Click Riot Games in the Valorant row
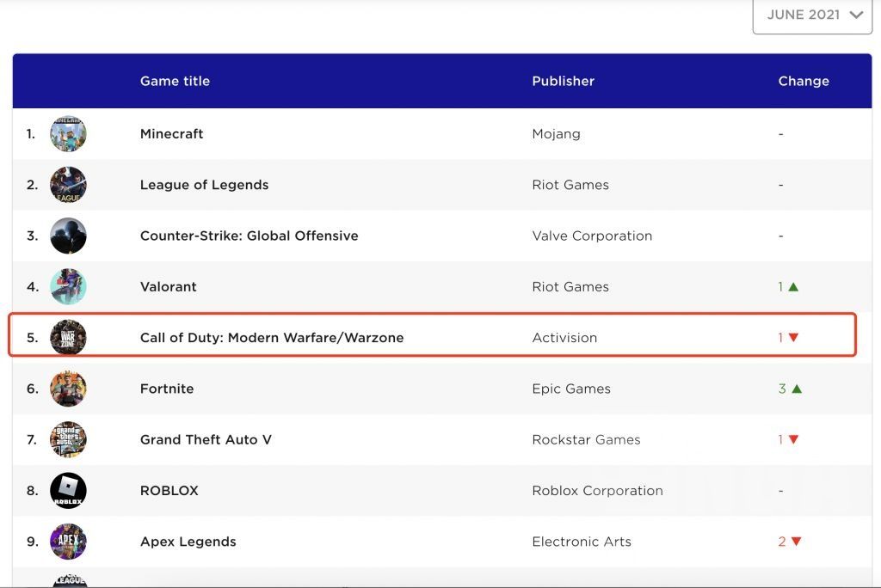 point(570,286)
